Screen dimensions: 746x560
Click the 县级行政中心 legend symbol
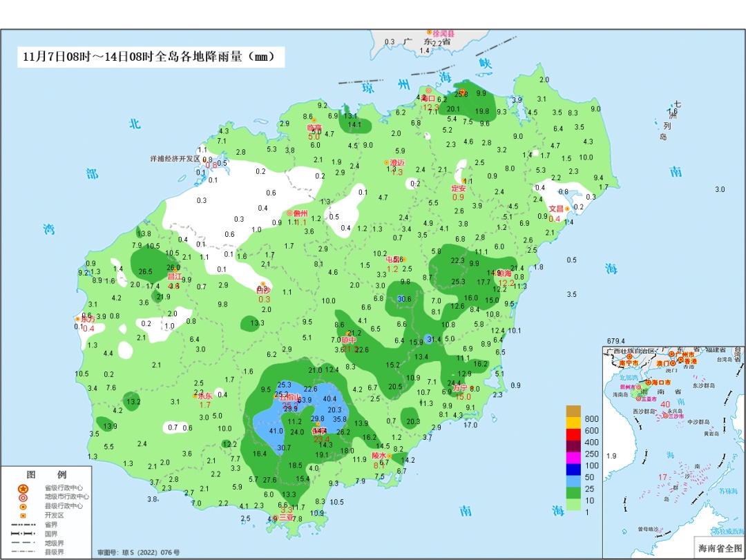click(22, 506)
